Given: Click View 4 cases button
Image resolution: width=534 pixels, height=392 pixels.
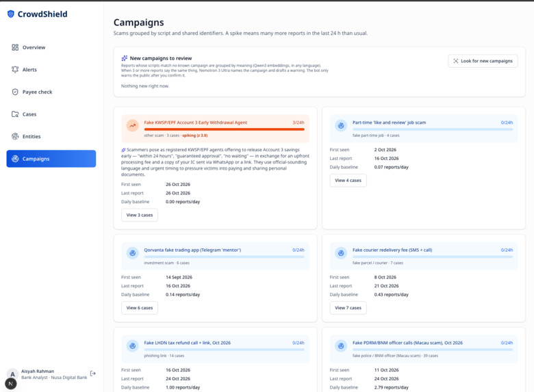Looking at the screenshot, I should point(348,181).
